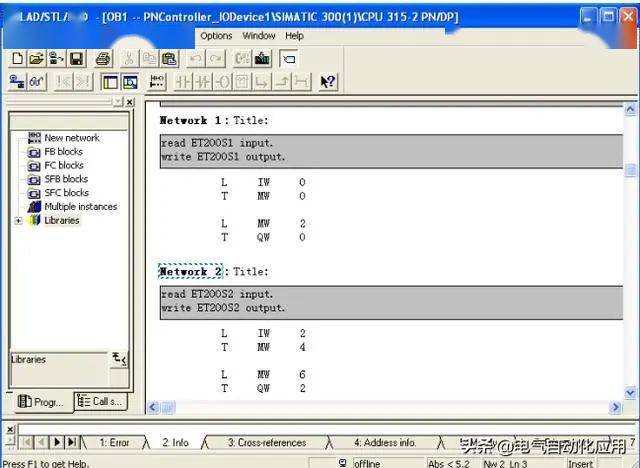Screen dimensions: 640x468
Task: Go to previous error icon
Action: (x=64, y=82)
